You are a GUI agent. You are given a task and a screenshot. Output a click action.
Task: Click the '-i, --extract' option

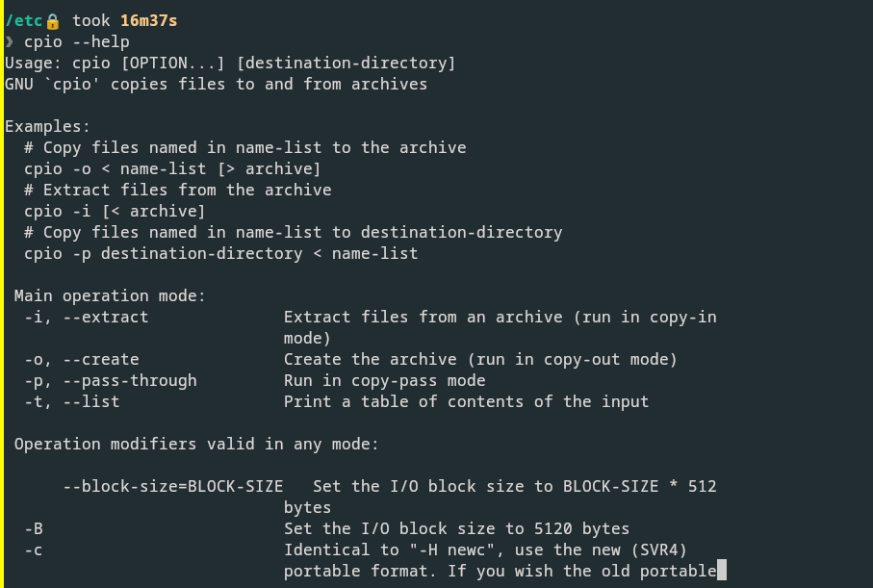point(87,317)
